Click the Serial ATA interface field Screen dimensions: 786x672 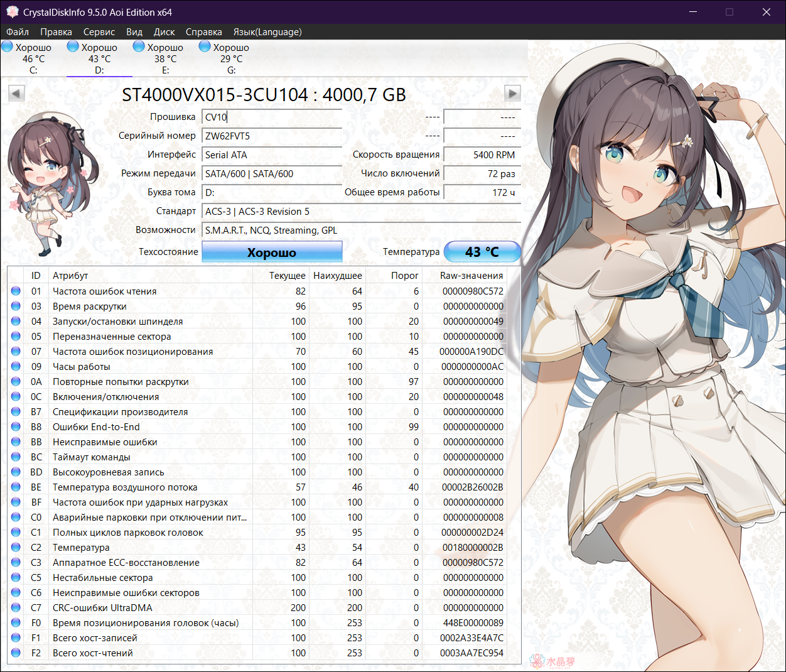click(272, 154)
